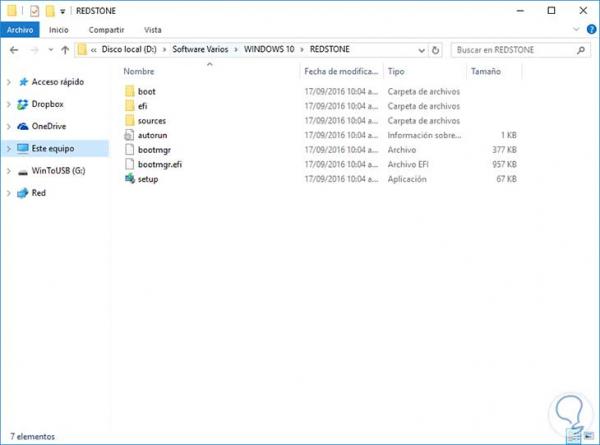Click the OneDrive cloud icon
Image resolution: width=600 pixels, height=445 pixels.
tap(23, 126)
